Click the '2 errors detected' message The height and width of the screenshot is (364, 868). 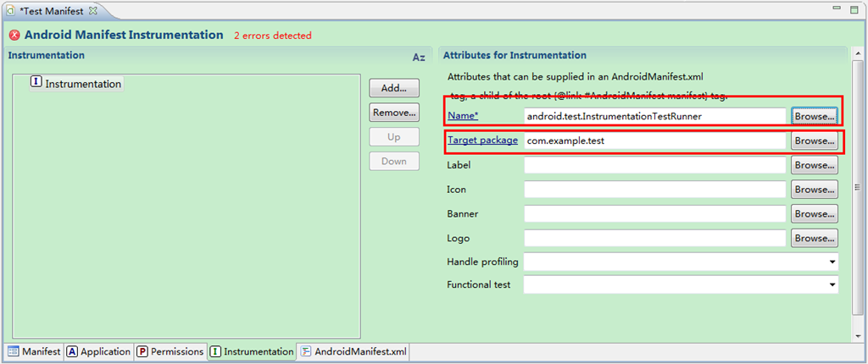272,36
